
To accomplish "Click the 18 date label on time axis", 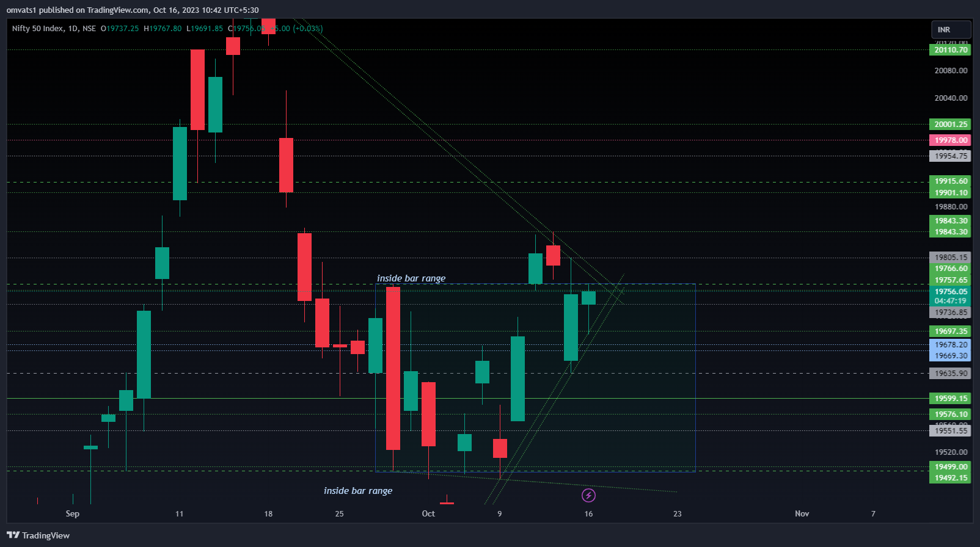I will pyautogui.click(x=268, y=514).
